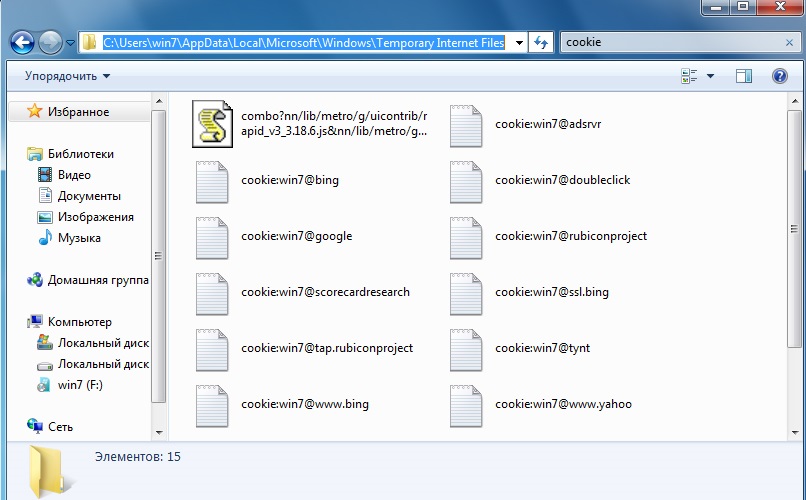This screenshot has height=500, width=806.
Task: Select Музыка in the navigation pane
Action: (x=79, y=238)
